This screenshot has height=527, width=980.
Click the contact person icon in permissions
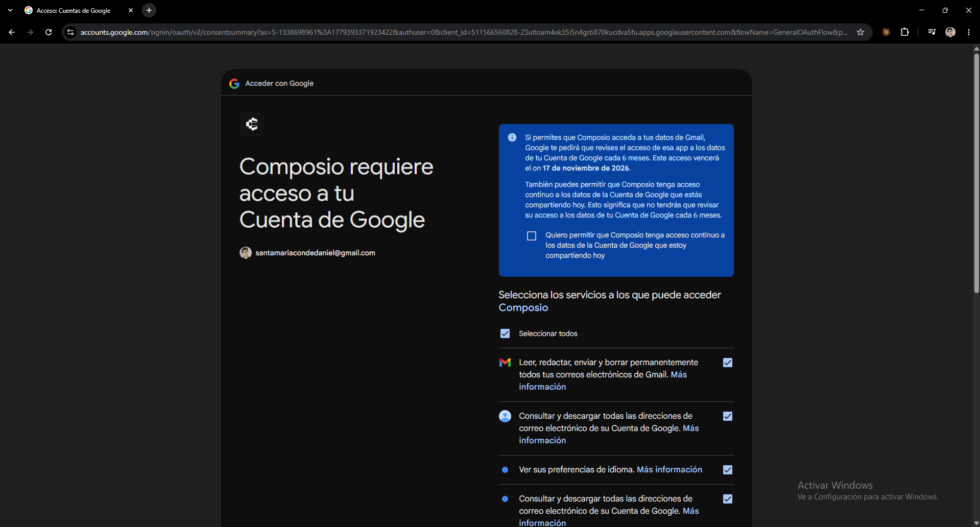coord(505,416)
